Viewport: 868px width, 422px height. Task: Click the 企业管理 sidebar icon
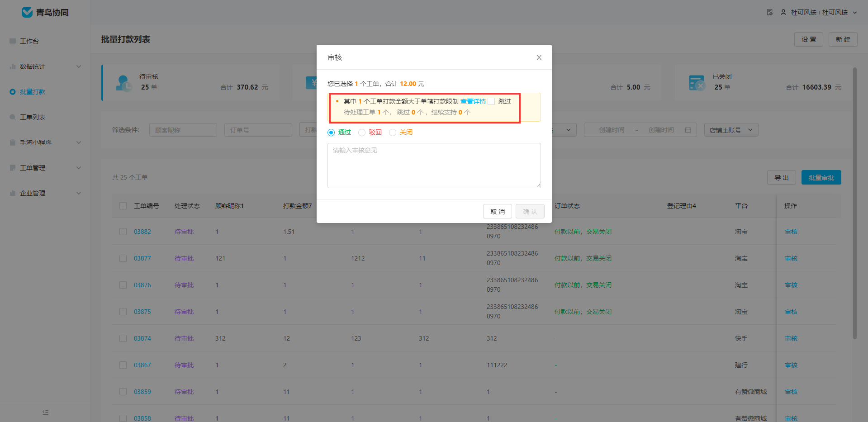(x=13, y=193)
